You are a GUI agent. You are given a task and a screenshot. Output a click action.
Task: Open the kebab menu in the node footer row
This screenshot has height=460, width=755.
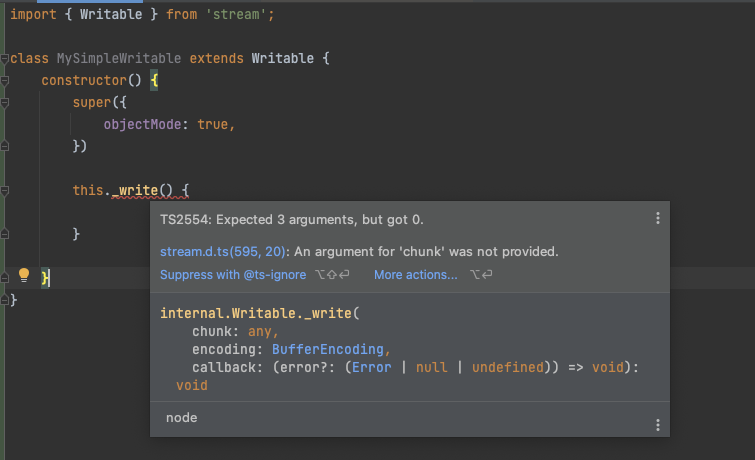657,425
